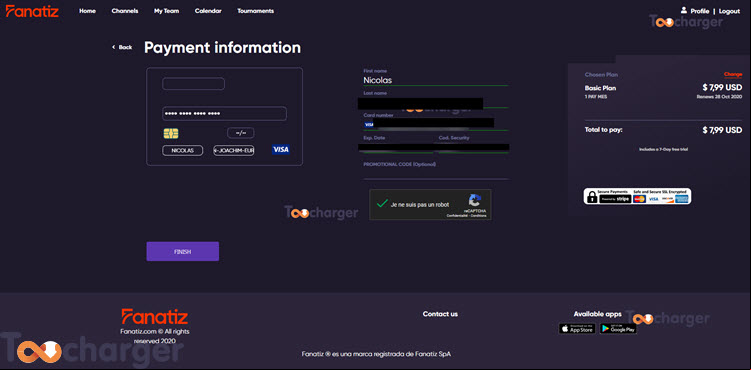The height and width of the screenshot is (370, 751).
Task: Click the American Express logo in badge
Action: tap(682, 199)
